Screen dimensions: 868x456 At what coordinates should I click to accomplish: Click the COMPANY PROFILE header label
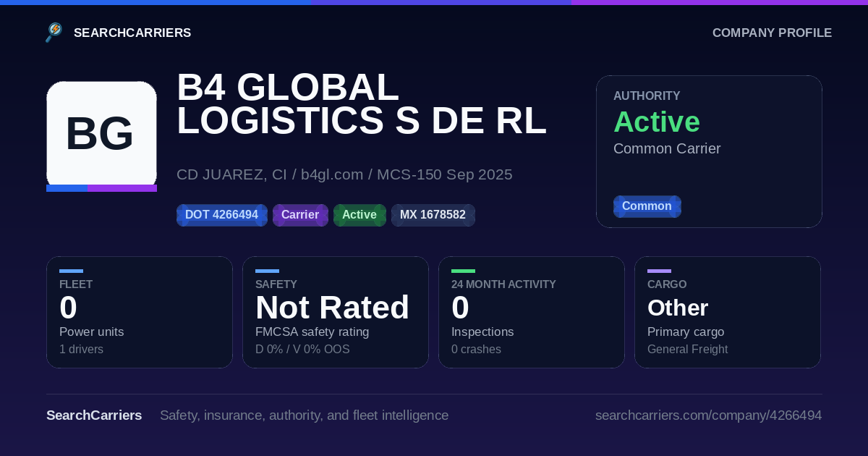coord(772,33)
